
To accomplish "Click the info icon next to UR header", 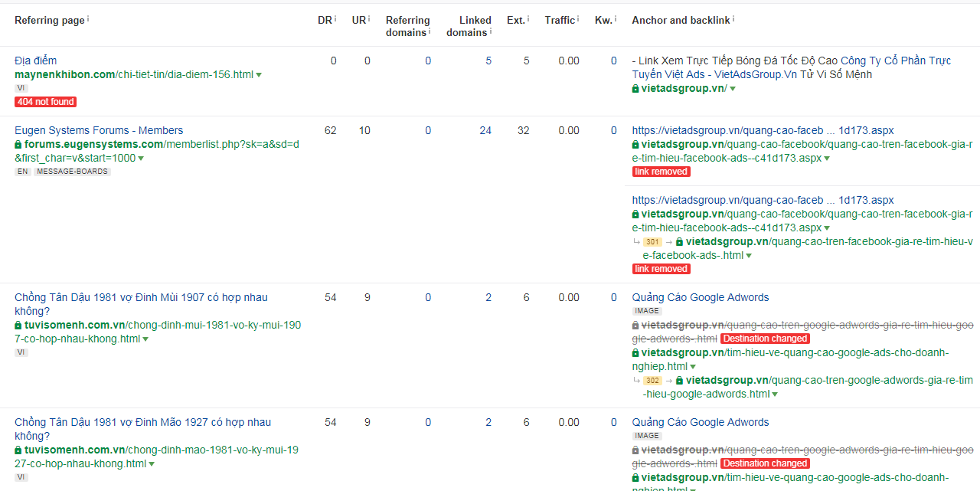I will pyautogui.click(x=370, y=18).
